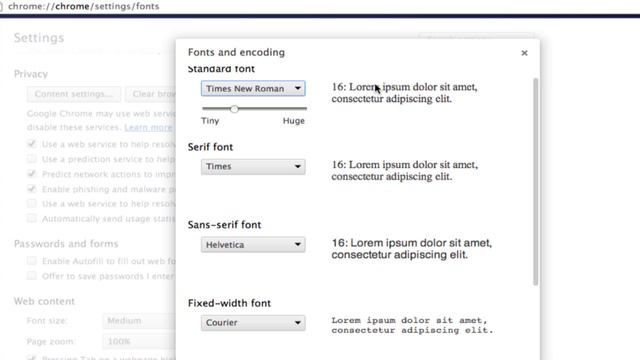
Task: Click the standard font size slider handle
Action: click(x=234, y=109)
